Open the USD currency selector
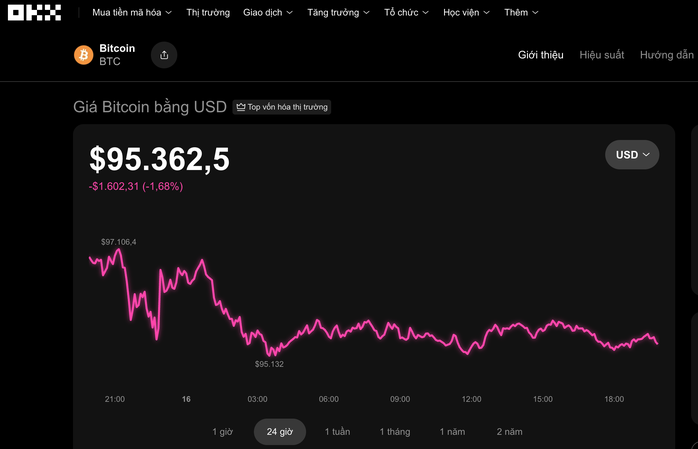698x449 pixels. tap(632, 155)
